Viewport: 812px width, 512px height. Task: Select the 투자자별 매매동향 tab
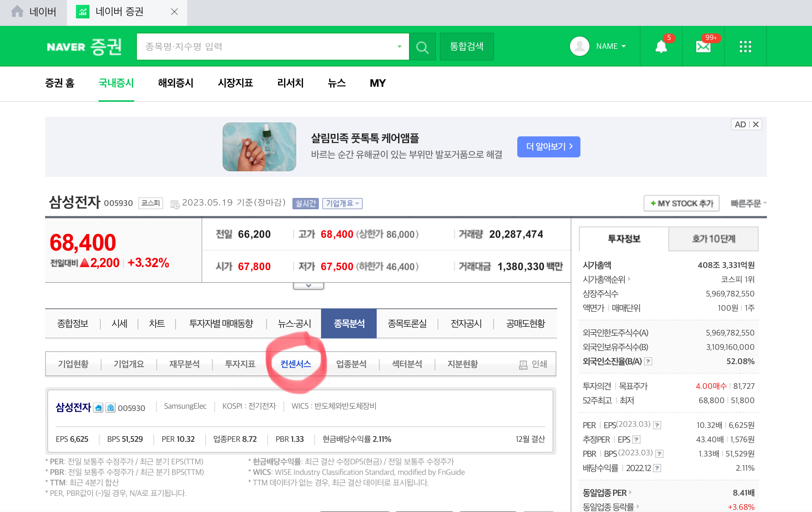coord(221,324)
